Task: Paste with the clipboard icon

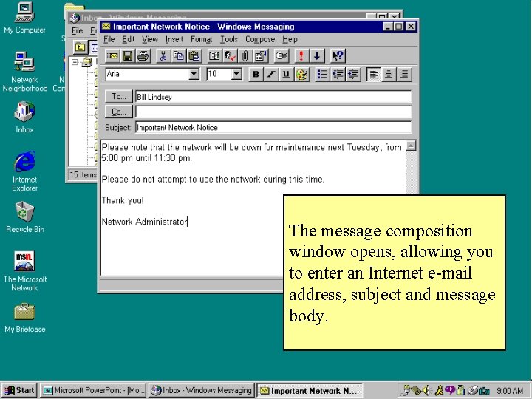Action: pos(194,55)
